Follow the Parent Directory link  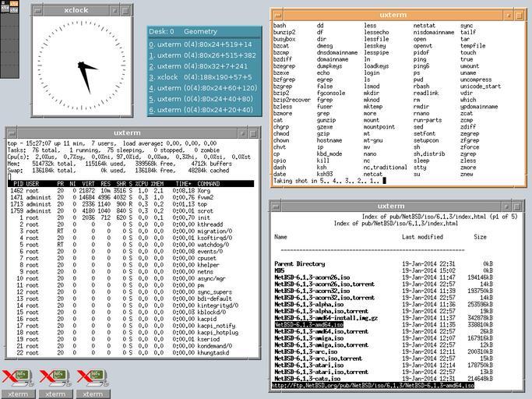[x=300, y=263]
